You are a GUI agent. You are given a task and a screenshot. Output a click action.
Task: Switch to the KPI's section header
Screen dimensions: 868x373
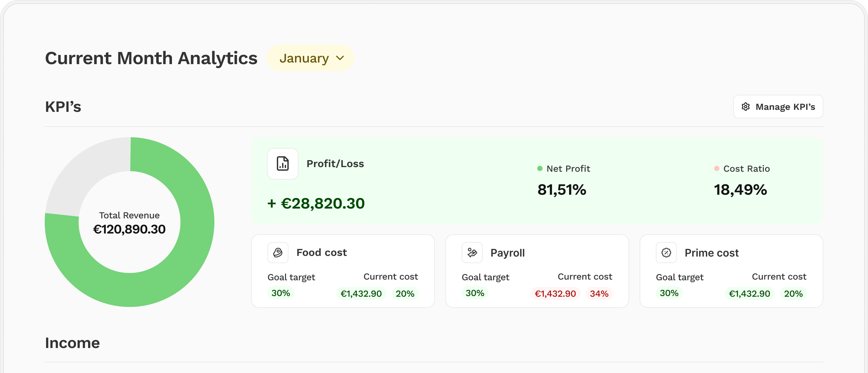[63, 107]
